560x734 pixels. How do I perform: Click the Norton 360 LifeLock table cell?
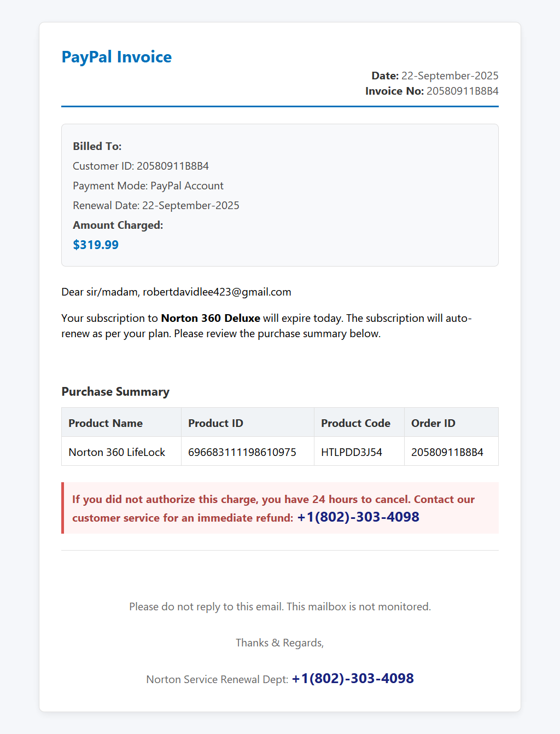[121, 452]
